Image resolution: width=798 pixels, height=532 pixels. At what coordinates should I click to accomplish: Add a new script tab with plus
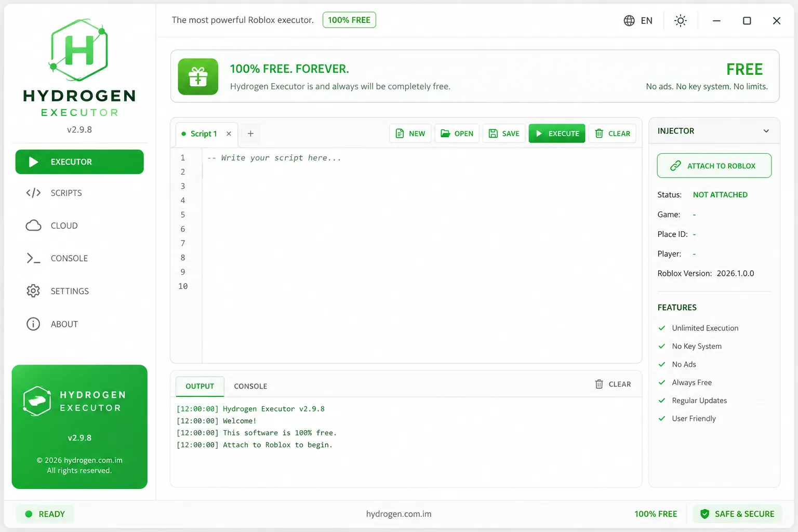click(x=250, y=134)
